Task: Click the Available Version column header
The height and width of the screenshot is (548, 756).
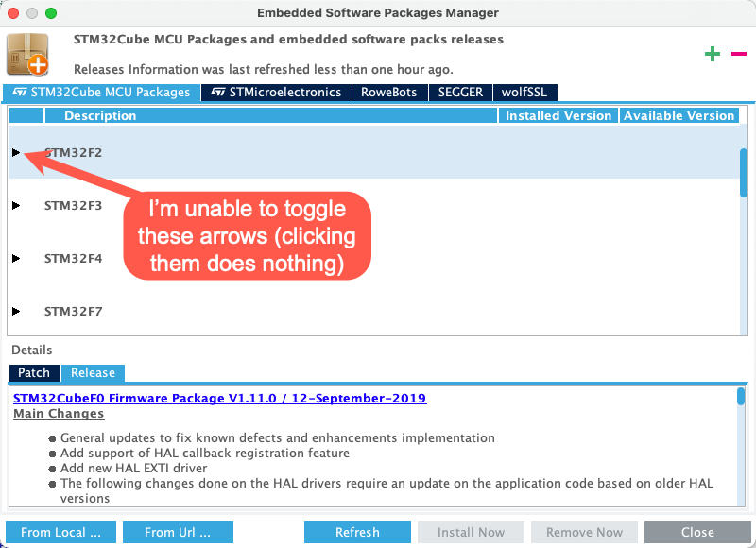Action: coord(679,115)
